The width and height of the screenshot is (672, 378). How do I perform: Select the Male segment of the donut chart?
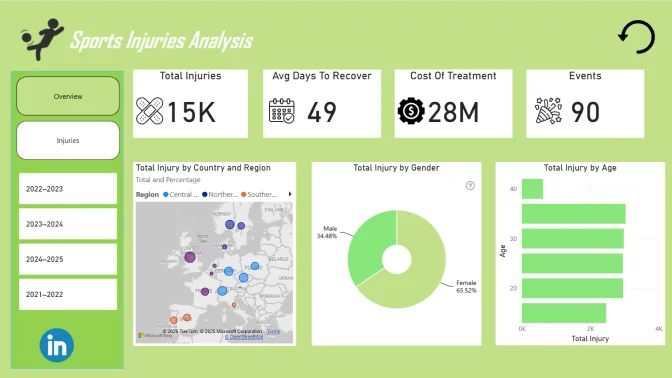pyautogui.click(x=370, y=246)
